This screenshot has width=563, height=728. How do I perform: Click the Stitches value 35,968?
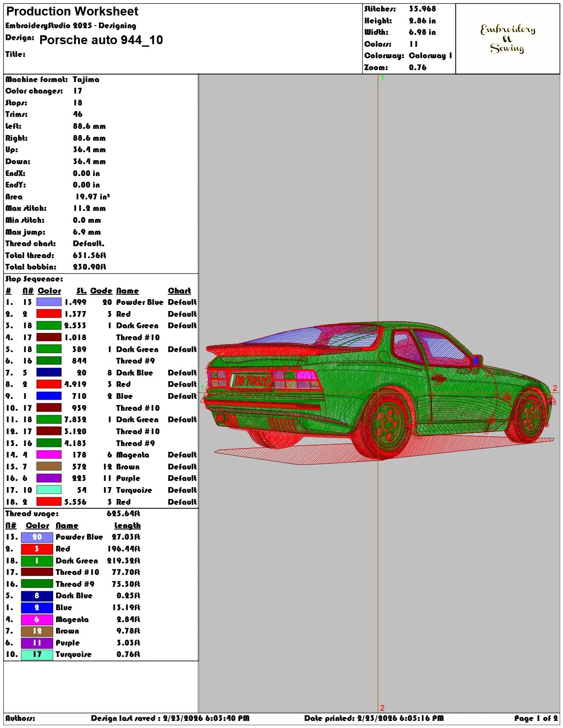point(422,9)
